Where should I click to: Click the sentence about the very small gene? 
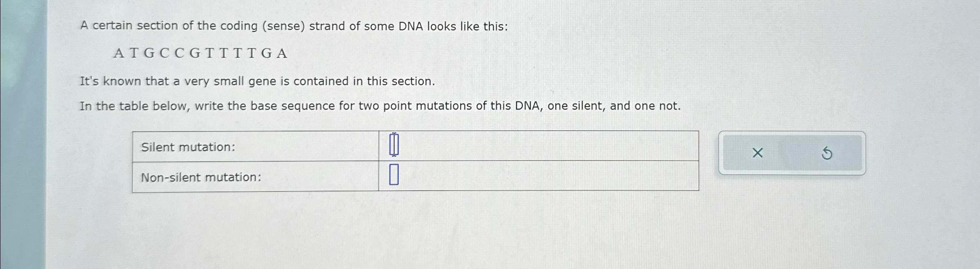pyautogui.click(x=257, y=81)
